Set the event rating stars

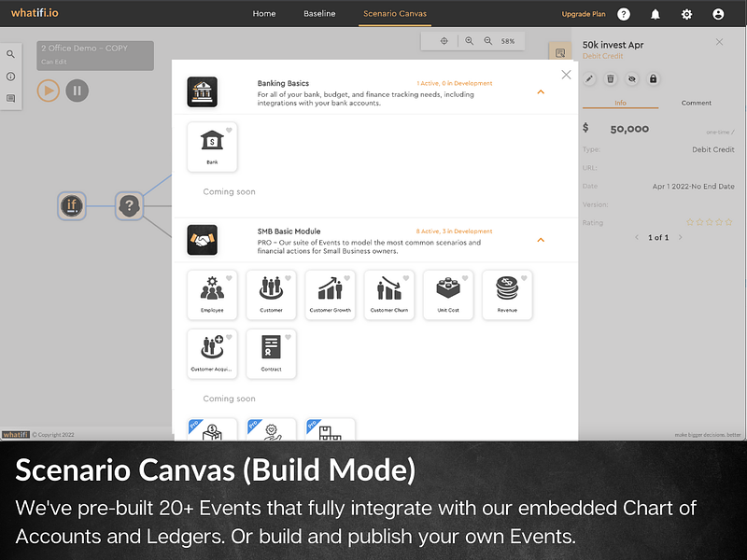[x=710, y=222]
